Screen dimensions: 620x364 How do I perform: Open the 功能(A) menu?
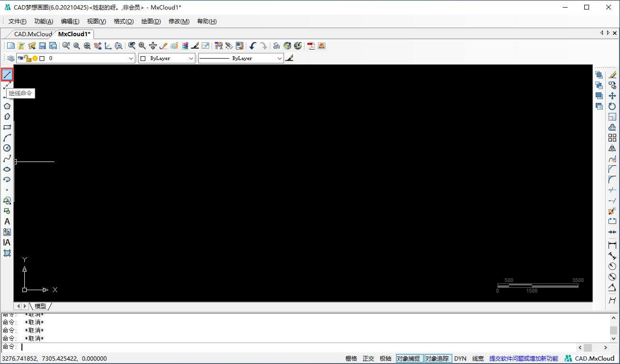(44, 21)
